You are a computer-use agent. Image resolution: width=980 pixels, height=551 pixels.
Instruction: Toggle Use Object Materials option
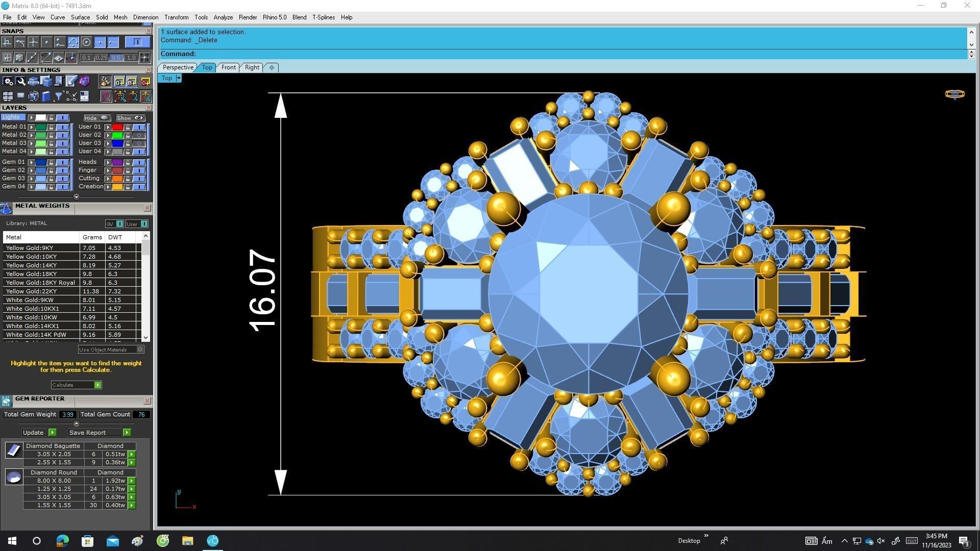[140, 349]
